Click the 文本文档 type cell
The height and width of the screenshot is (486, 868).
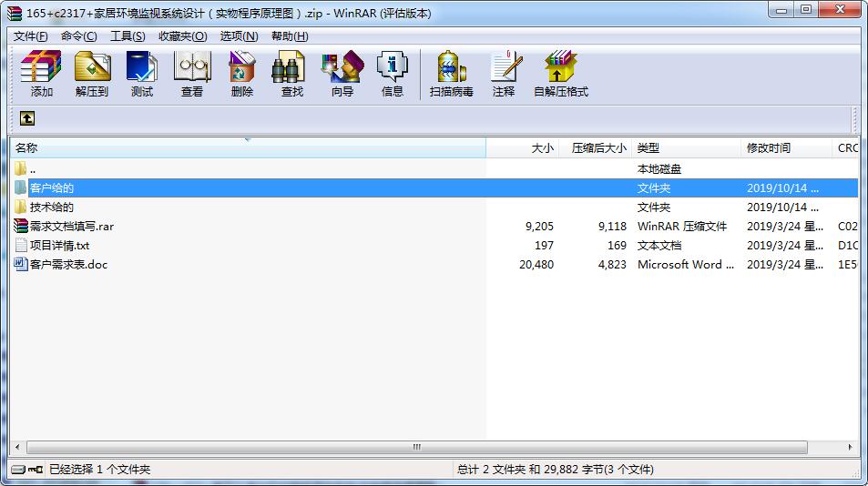[x=659, y=245]
